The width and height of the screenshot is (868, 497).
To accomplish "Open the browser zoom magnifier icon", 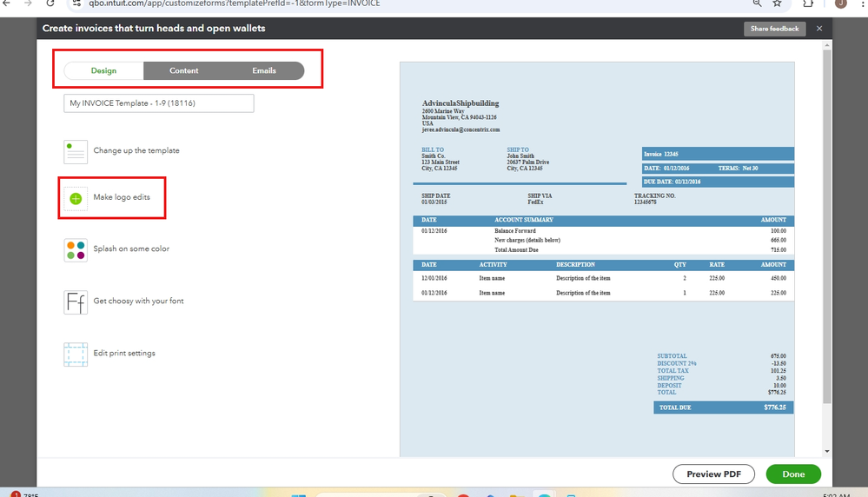I will pos(757,3).
